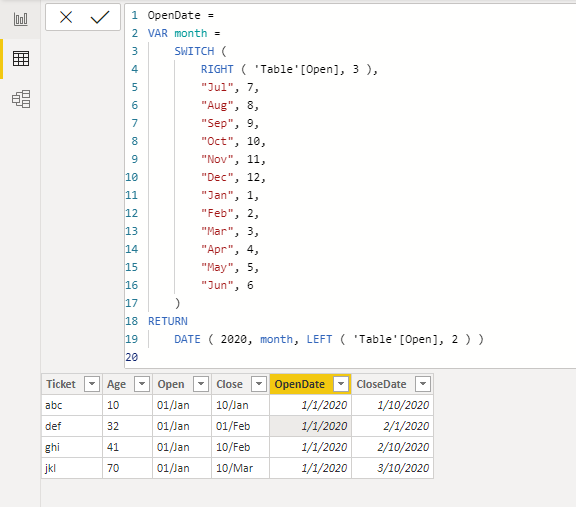Click the OpenDate cell in the jkl row
Viewport: 576px width, 507px height.
pyautogui.click(x=310, y=468)
